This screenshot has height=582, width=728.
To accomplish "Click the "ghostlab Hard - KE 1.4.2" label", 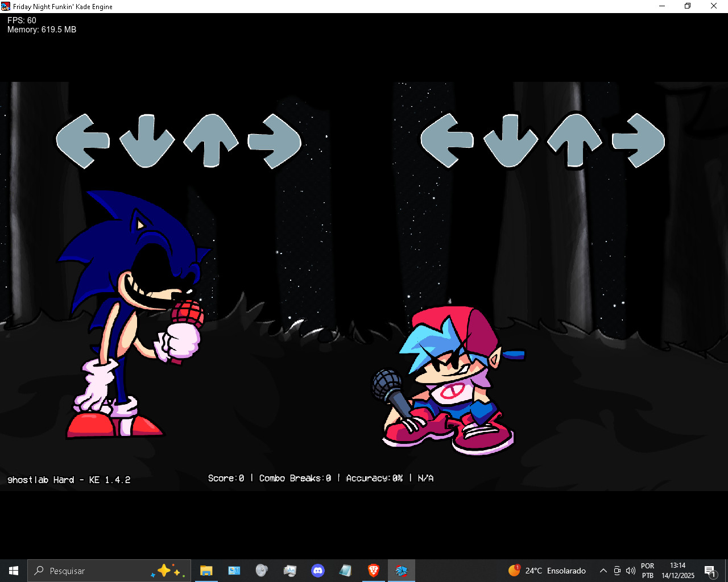I will pos(69,480).
